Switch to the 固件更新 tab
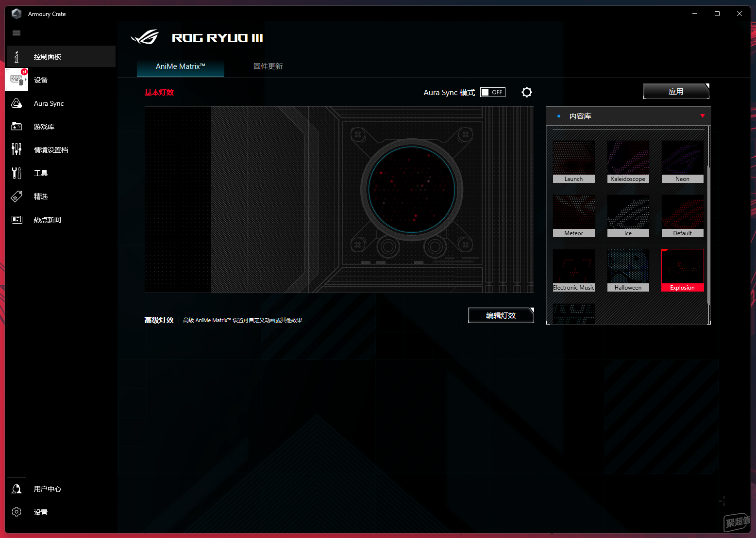The height and width of the screenshot is (538, 756). (268, 66)
